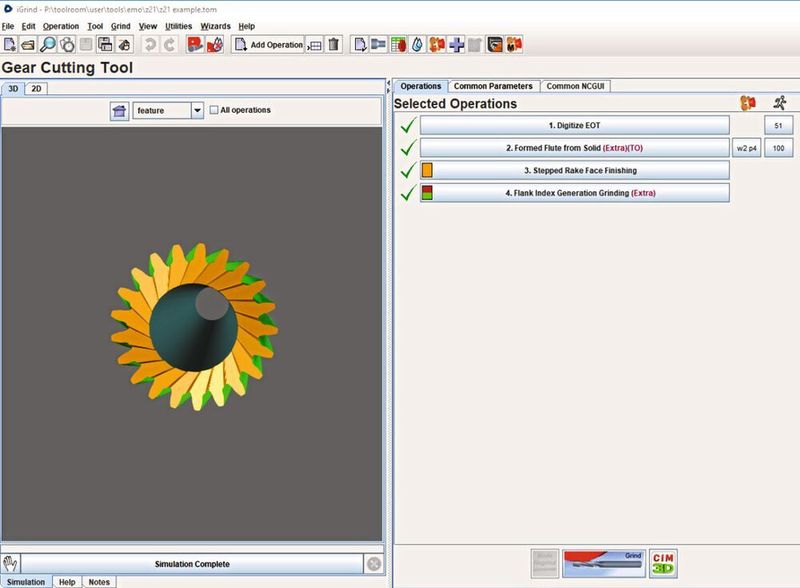This screenshot has width=800, height=588.
Task: Click the running man icon
Action: 780,103
